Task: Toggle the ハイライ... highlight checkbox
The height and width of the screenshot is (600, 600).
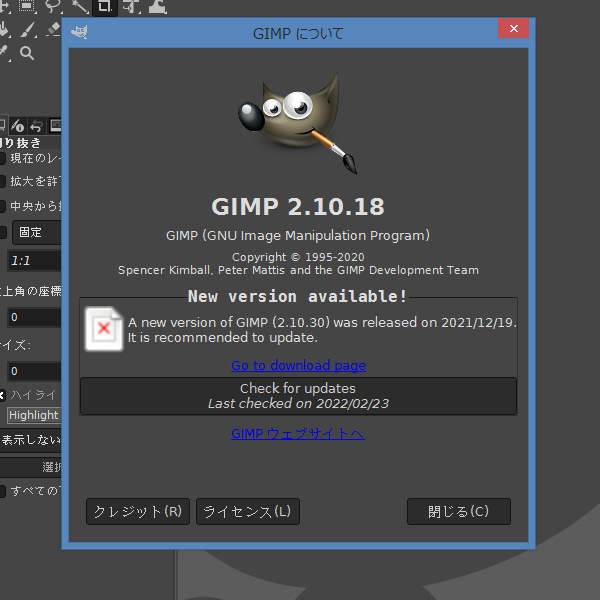Action: 2,395
